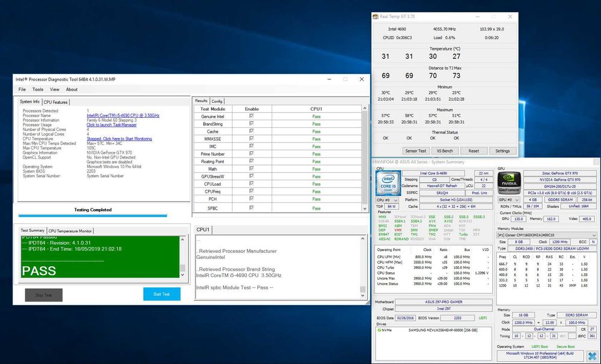Click the Start Test button
Image resolution: width=601 pixels, height=364 pixels.
(162, 294)
